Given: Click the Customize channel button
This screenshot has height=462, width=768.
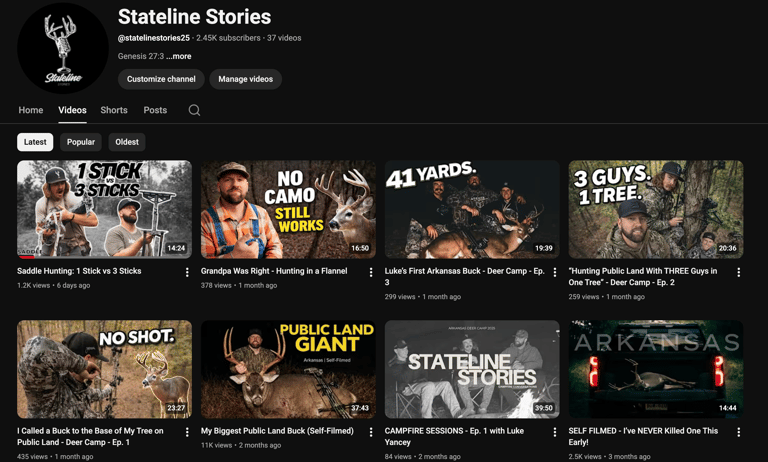Looking at the screenshot, I should (x=161, y=79).
